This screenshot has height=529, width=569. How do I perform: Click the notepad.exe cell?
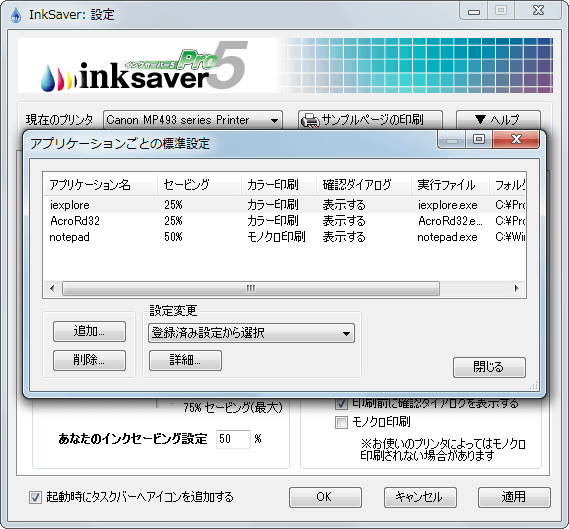pyautogui.click(x=447, y=237)
